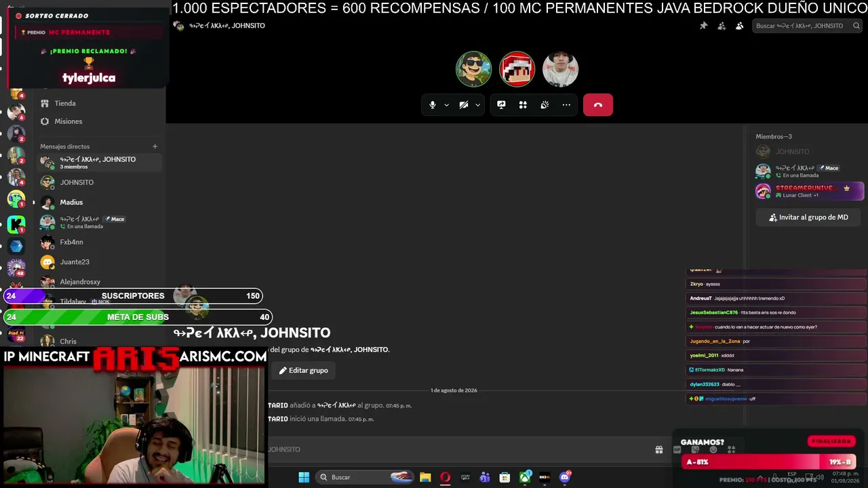Turn on the camera in the call
Viewport: 868px width, 488px height.
click(x=464, y=105)
